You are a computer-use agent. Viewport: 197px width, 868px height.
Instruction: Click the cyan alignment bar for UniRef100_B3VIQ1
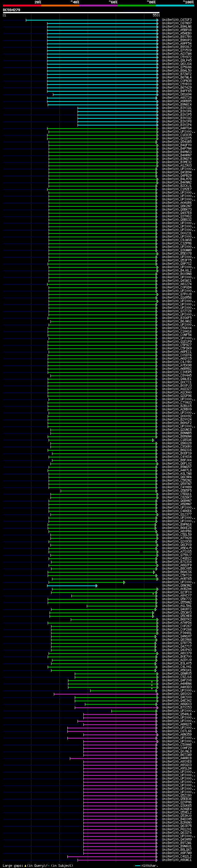(x=118, y=108)
